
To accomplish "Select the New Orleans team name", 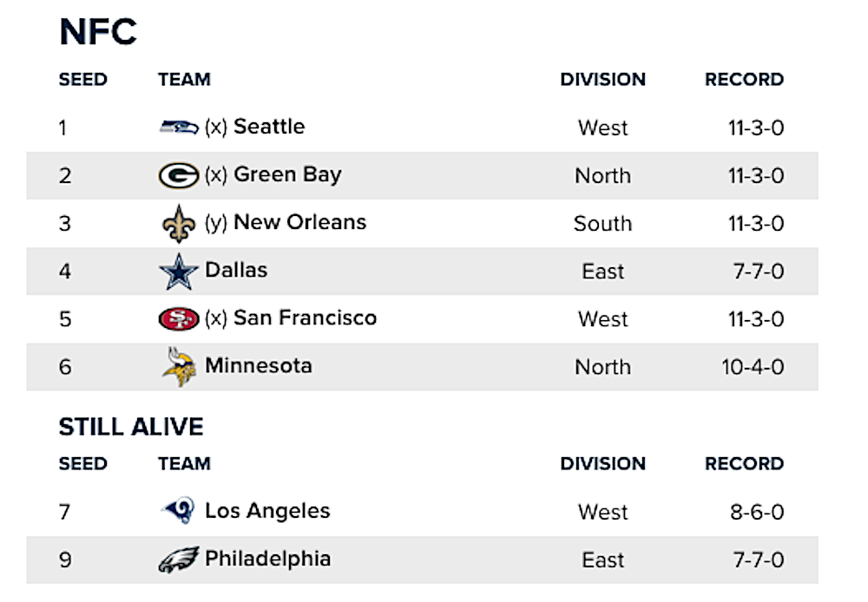I will (300, 222).
